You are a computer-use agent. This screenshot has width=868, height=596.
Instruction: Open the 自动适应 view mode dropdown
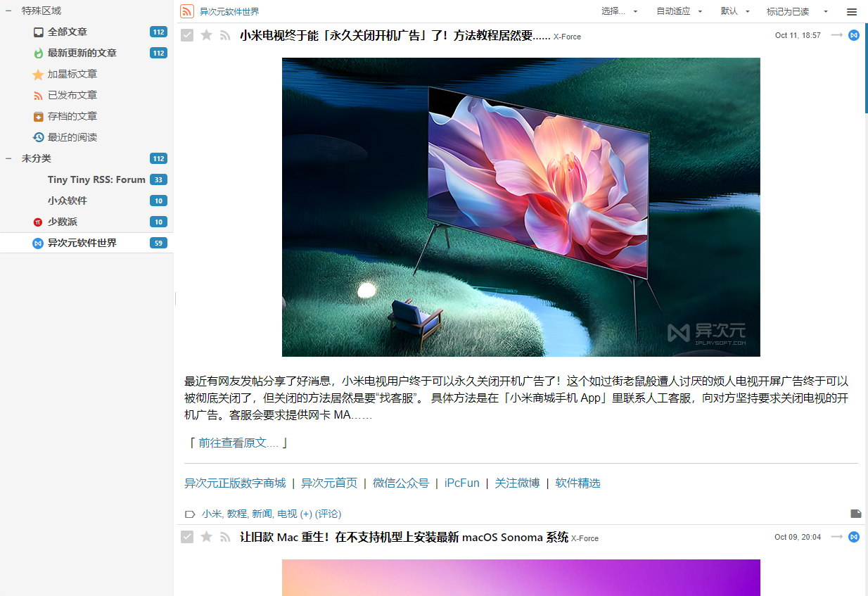679,11
